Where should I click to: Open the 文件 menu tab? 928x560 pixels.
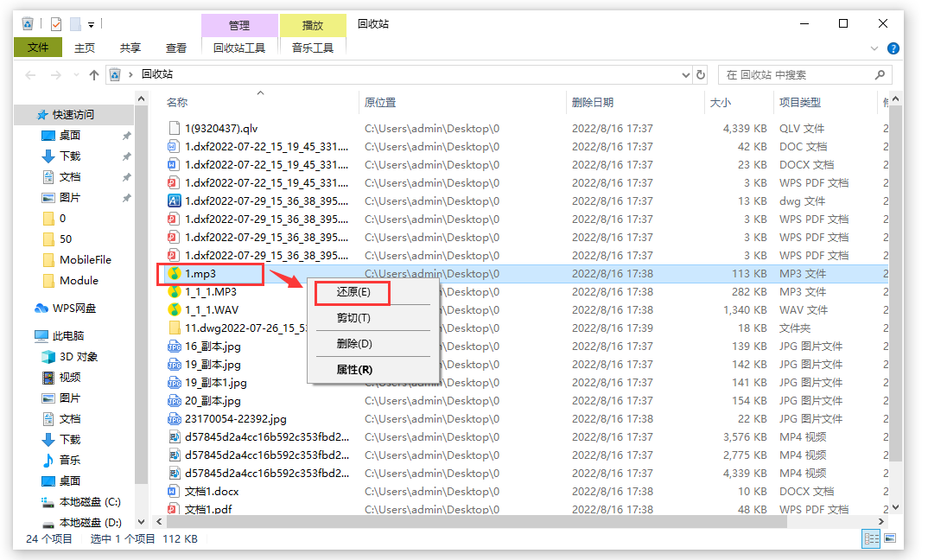(38, 48)
